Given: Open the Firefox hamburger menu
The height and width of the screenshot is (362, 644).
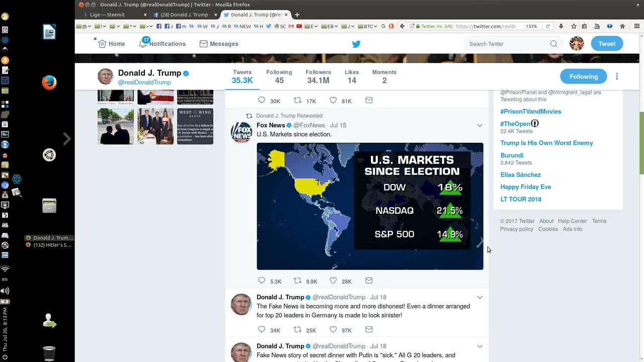Looking at the screenshot, I should coord(636,26).
